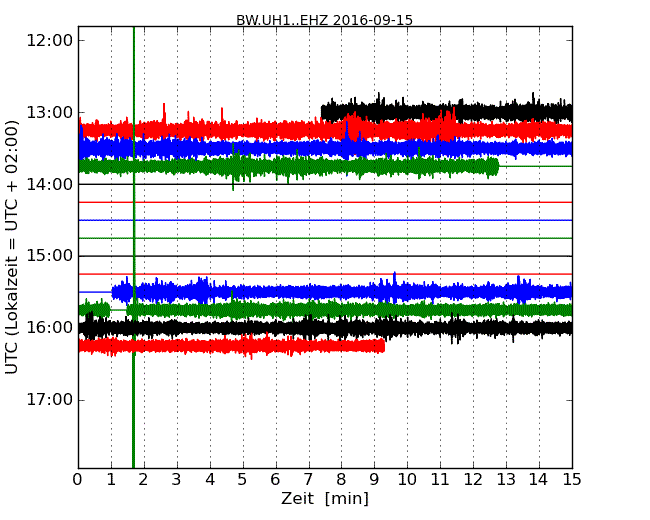650x520 pixels.
Task: Click the x-axis label Zeit [min]
Action: click(324, 498)
